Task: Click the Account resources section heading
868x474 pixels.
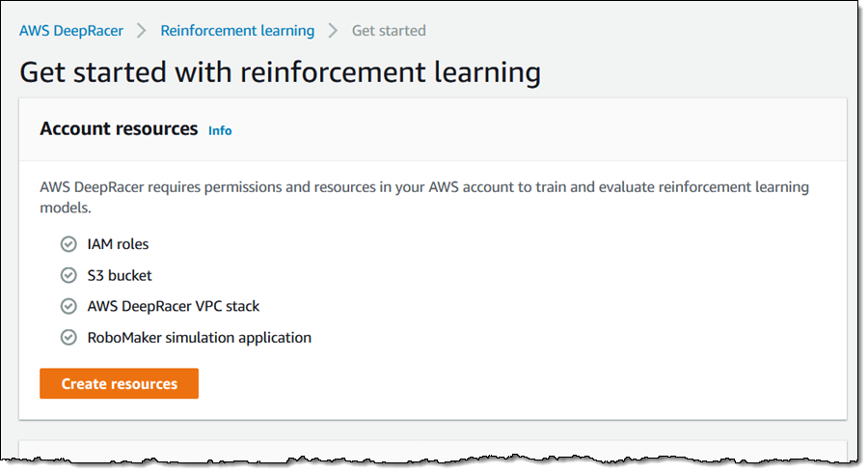Action: (x=119, y=128)
